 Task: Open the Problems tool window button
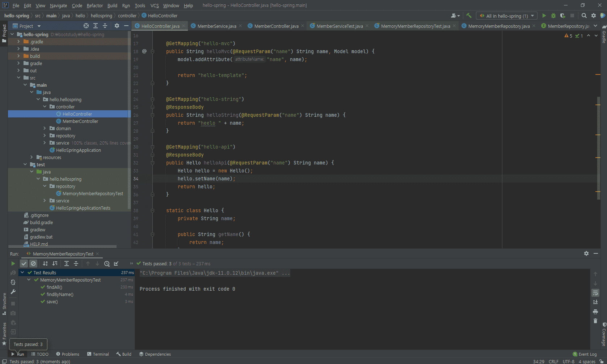tap(68, 354)
